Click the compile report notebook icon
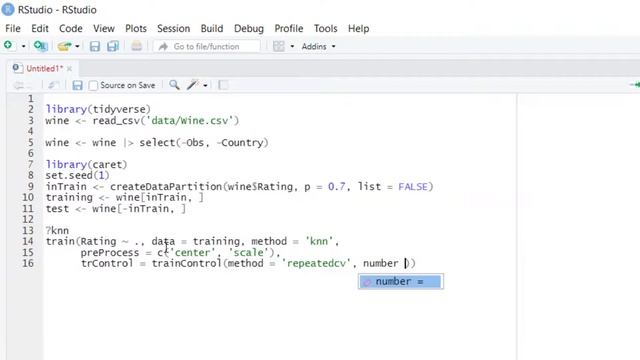Viewport: 640px width, 360px height. click(x=223, y=85)
